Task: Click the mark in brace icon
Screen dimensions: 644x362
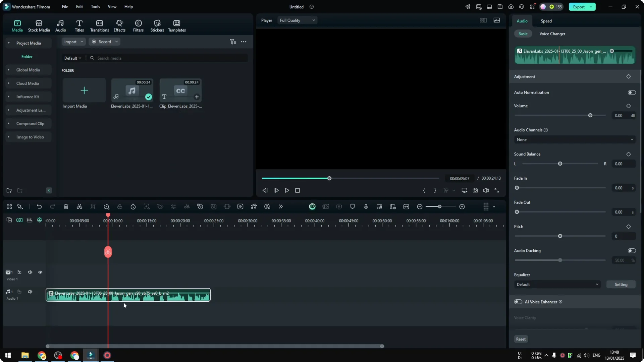Action: point(424,190)
